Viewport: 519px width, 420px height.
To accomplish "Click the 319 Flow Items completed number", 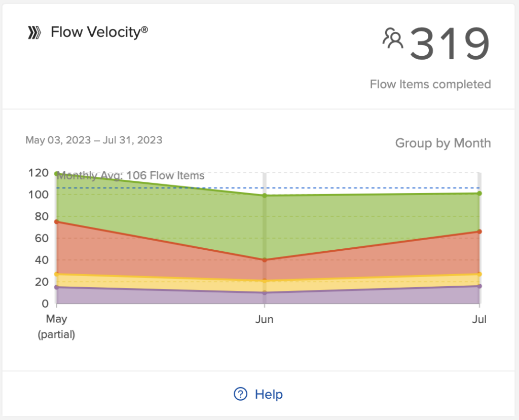I will click(x=450, y=45).
